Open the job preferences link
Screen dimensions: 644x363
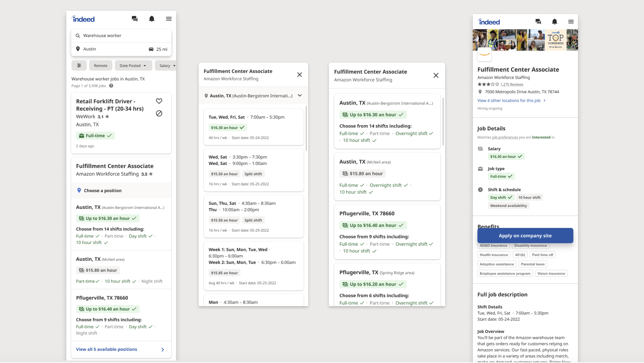(505, 137)
